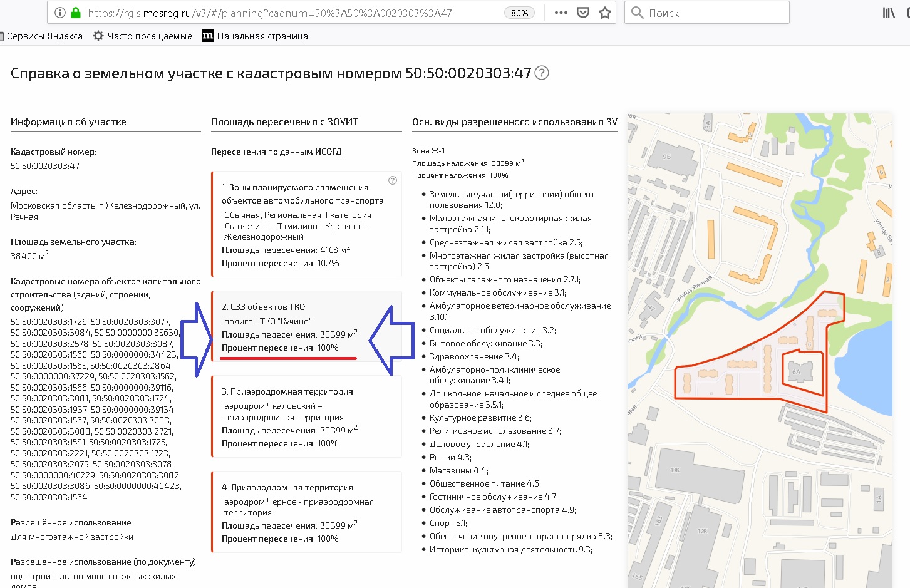Open the page actions three-dots menu
Screen dimensions: 910x588
561,13
